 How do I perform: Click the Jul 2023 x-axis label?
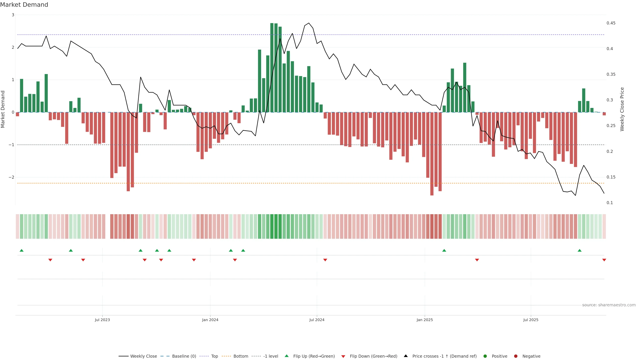pyautogui.click(x=102, y=320)
